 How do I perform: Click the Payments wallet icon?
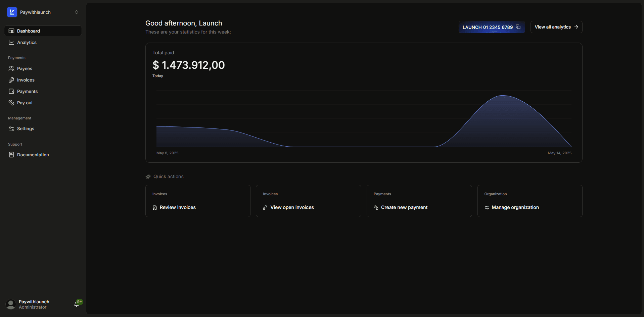click(x=11, y=91)
